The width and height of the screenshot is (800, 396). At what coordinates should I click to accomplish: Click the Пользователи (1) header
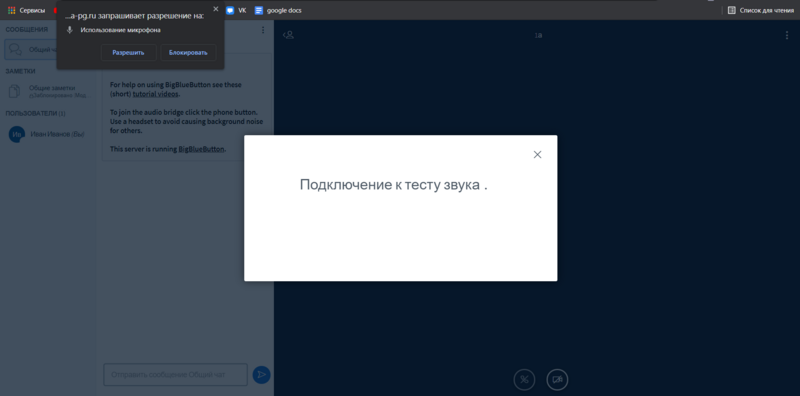tap(35, 113)
